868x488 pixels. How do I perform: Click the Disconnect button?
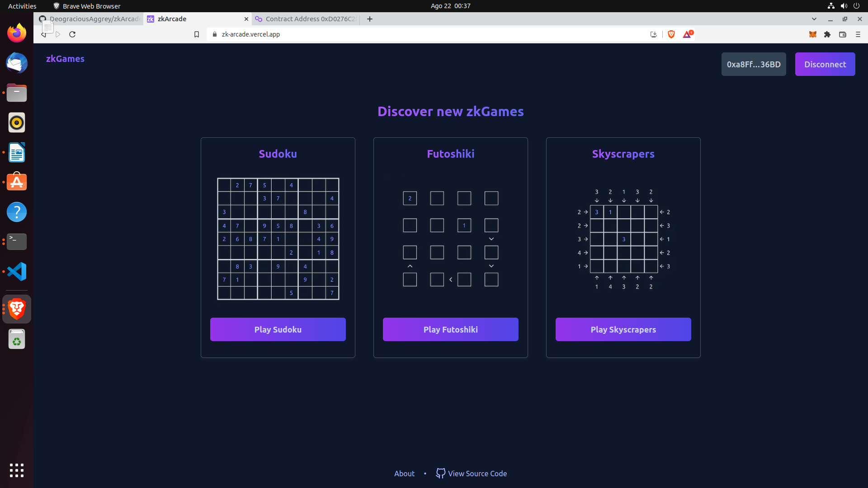pos(825,64)
